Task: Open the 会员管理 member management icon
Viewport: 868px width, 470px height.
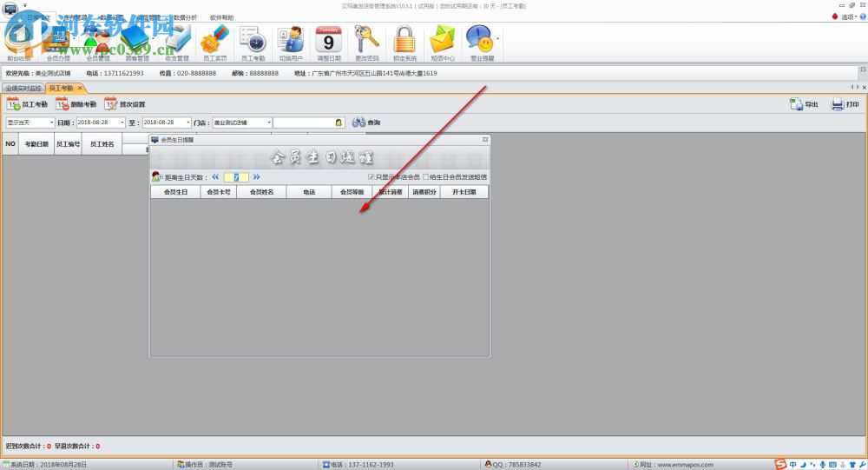Action: [x=98, y=43]
